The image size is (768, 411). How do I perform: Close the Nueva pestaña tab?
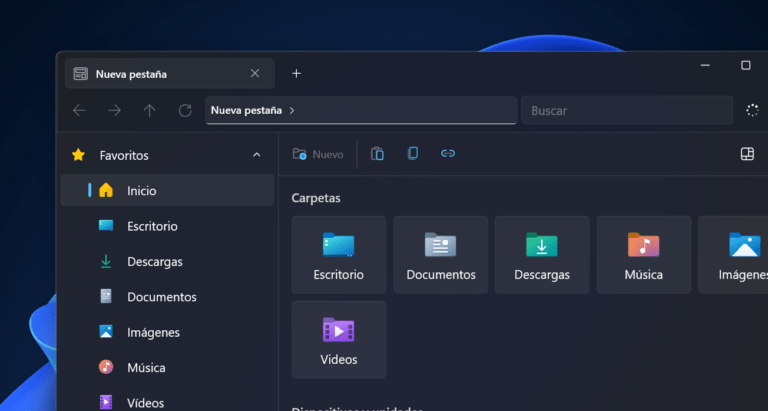point(255,73)
